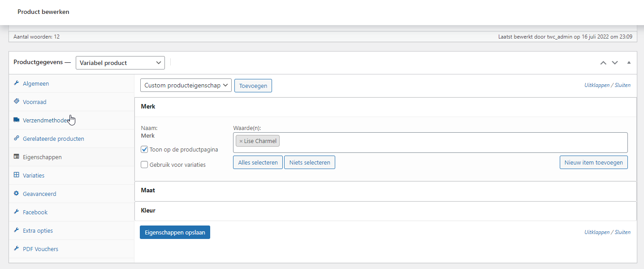Click the gear icon beside Geavanceerd
This screenshot has width=644, height=269.
(17, 194)
